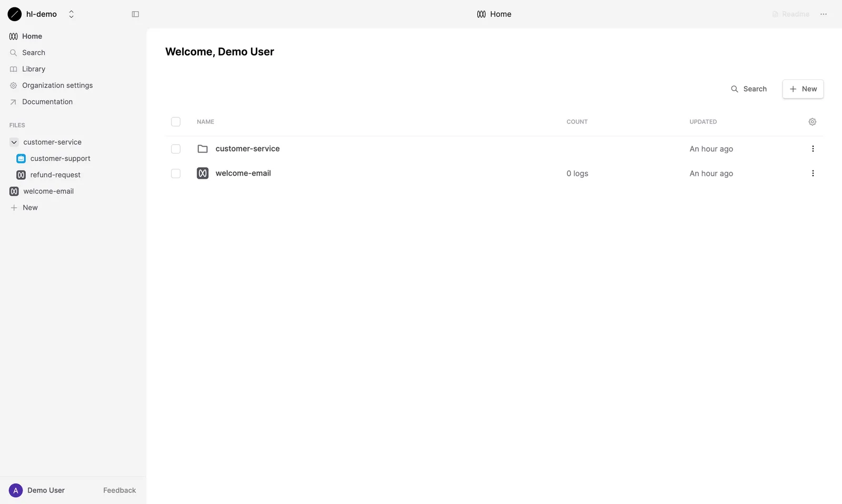This screenshot has width=842, height=504.
Task: Click the Home breadcrumb in the top bar
Action: [494, 14]
